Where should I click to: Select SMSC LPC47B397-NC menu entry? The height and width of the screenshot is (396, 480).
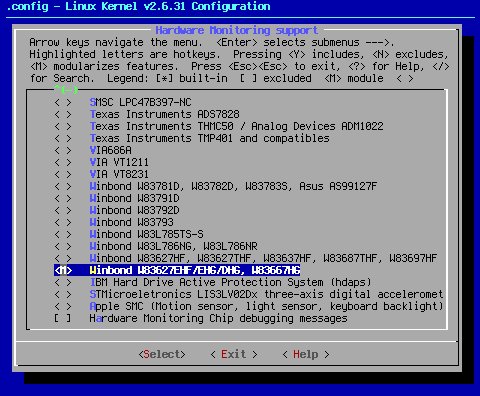tap(140, 102)
